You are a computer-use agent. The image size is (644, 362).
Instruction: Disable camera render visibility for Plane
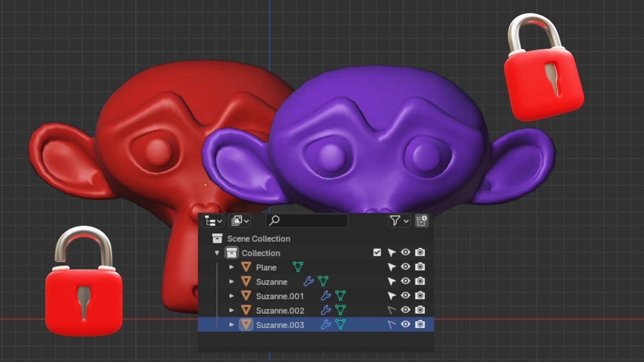pyautogui.click(x=421, y=265)
